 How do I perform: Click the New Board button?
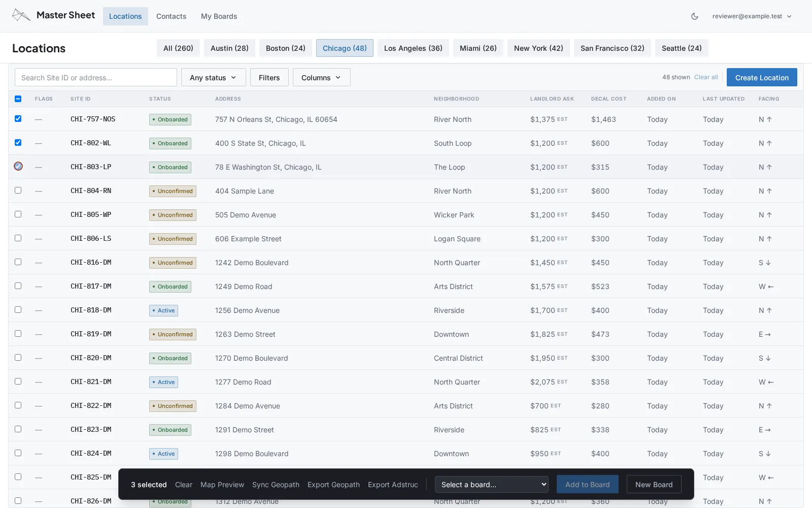[x=654, y=484]
